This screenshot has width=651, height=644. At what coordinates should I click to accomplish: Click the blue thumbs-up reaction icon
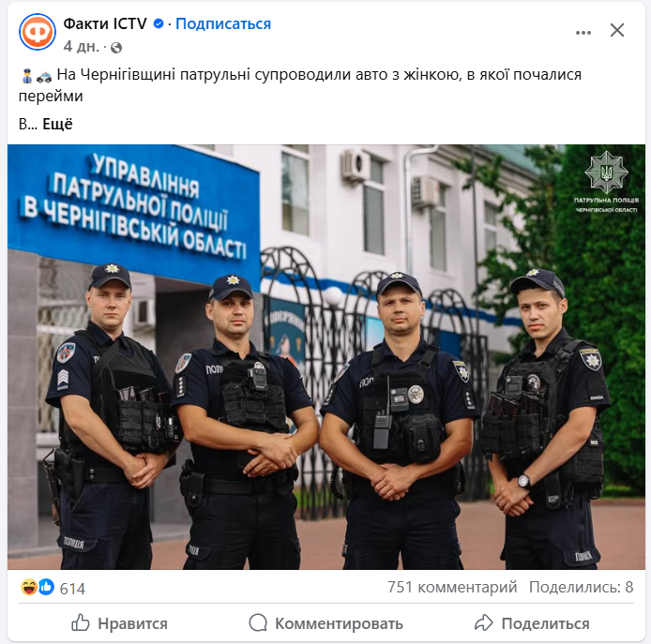(47, 587)
